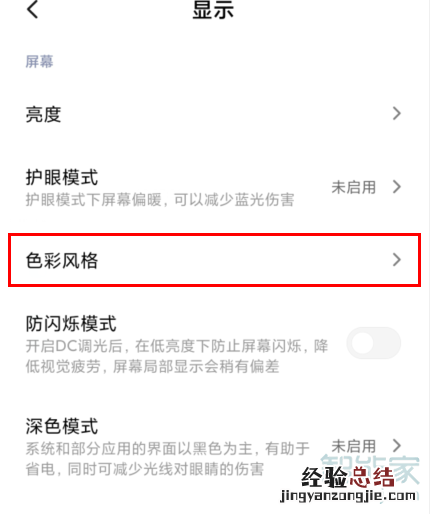This screenshot has width=430, height=514.
Task: Open the highlighted 色彩风格 option
Action: (x=214, y=260)
